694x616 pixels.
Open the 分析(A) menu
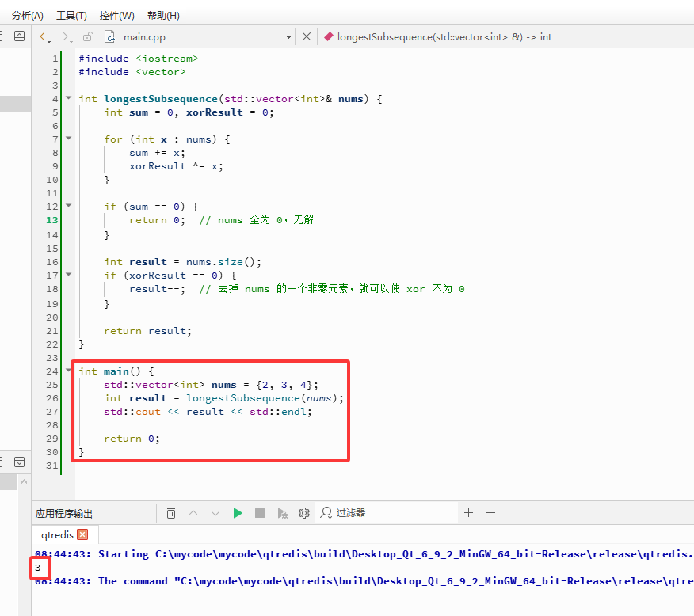coord(28,16)
